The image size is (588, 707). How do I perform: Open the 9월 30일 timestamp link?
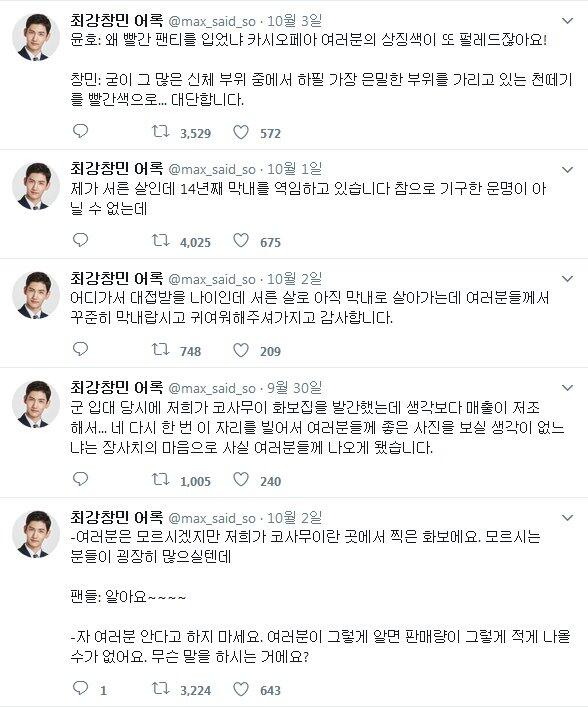(x=294, y=388)
